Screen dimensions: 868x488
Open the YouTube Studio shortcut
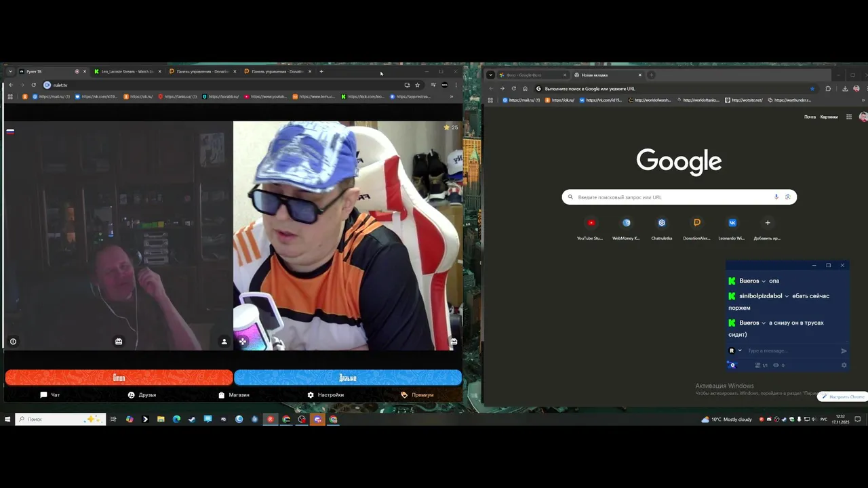(590, 228)
